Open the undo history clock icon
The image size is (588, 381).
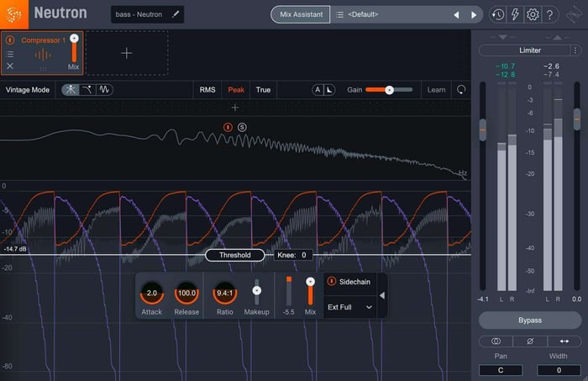pos(497,14)
